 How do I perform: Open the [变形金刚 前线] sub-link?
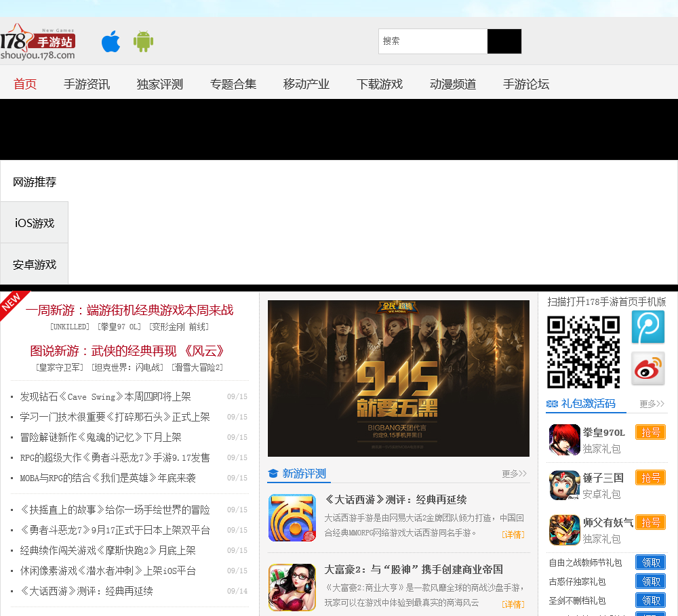tap(179, 327)
